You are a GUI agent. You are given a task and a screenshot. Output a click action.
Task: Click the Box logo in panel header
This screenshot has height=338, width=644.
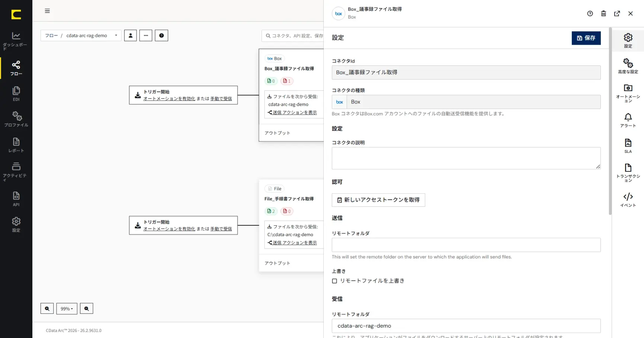(x=338, y=13)
